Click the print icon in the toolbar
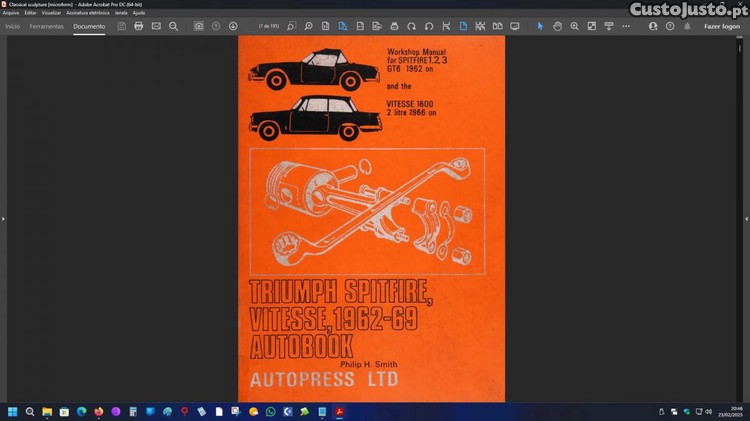The height and width of the screenshot is (421, 750). tap(139, 26)
